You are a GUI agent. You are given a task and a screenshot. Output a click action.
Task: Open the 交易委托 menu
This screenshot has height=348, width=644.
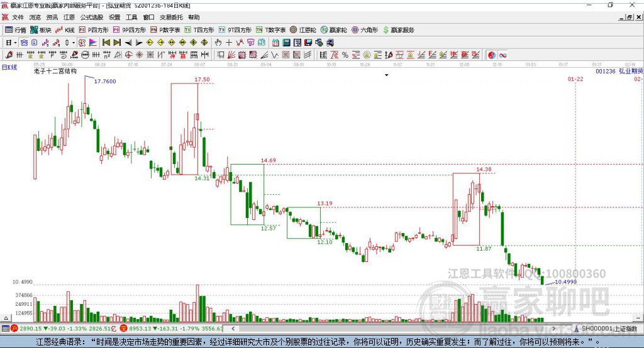171,17
